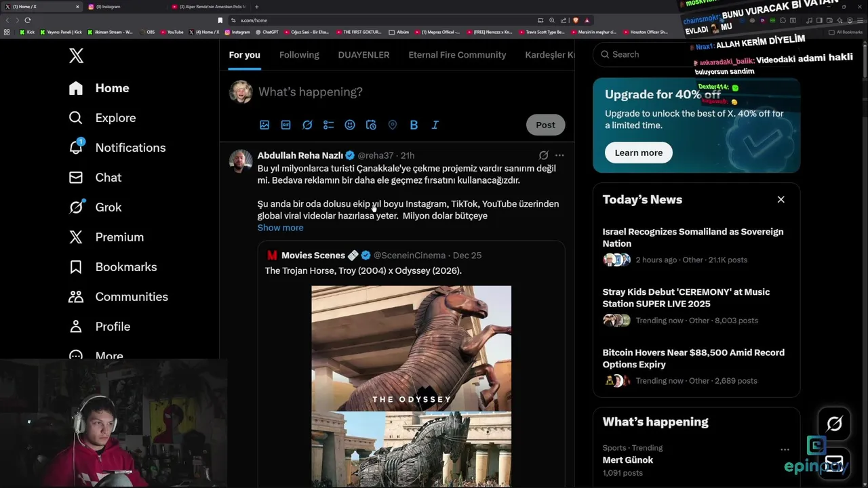This screenshot has height=488, width=868.
Task: Open the quoted Movies Scenes account name
Action: [x=313, y=256]
